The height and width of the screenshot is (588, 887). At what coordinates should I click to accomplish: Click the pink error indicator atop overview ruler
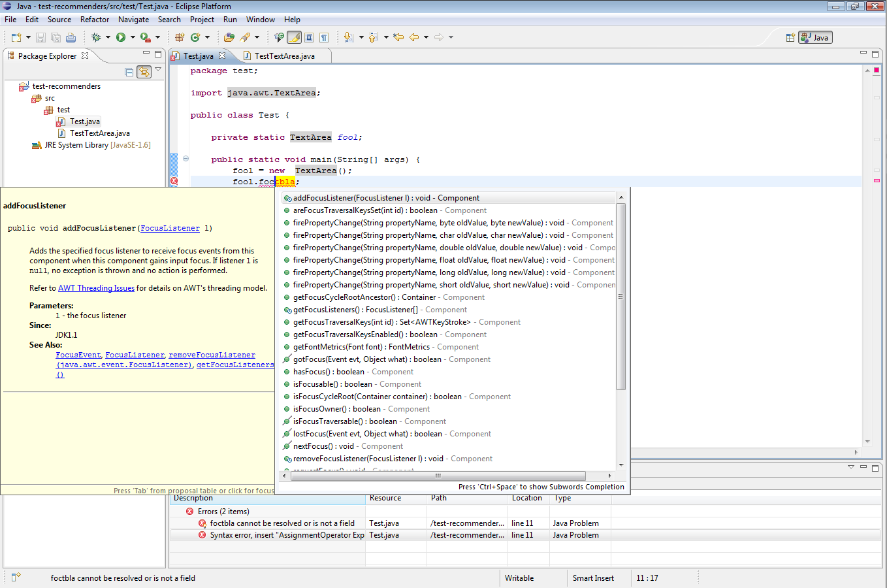[x=877, y=70]
